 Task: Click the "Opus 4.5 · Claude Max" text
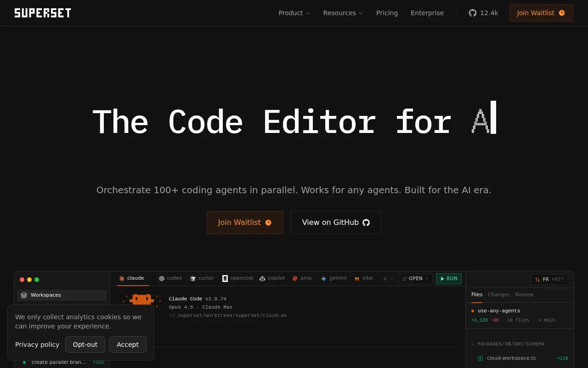[x=201, y=307]
